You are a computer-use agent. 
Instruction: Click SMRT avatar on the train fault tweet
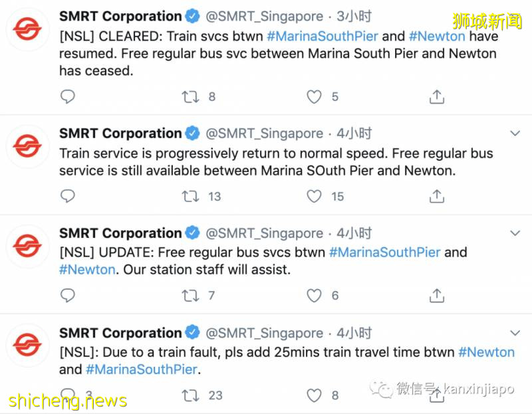(x=28, y=346)
